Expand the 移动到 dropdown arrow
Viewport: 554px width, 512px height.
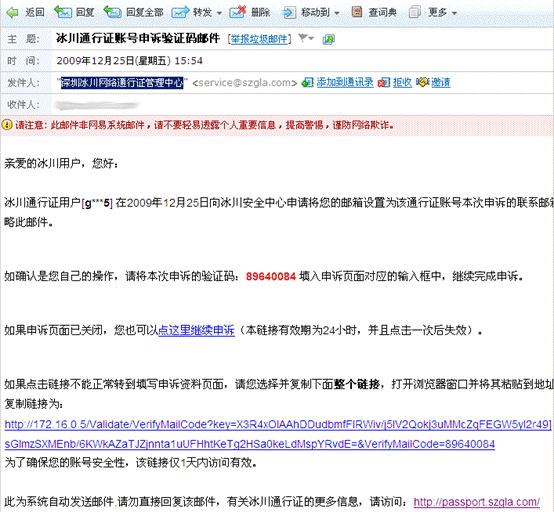337,13
